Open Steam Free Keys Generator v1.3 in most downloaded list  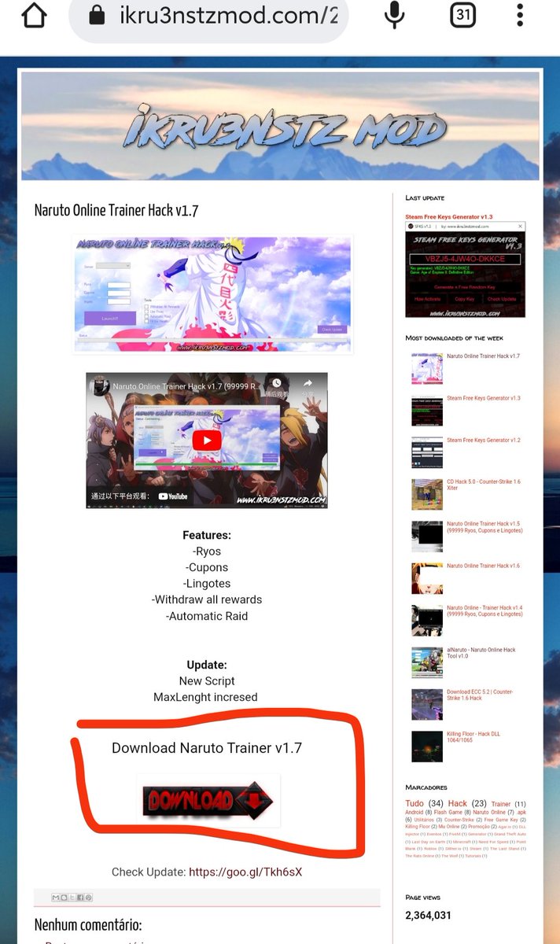pos(484,398)
